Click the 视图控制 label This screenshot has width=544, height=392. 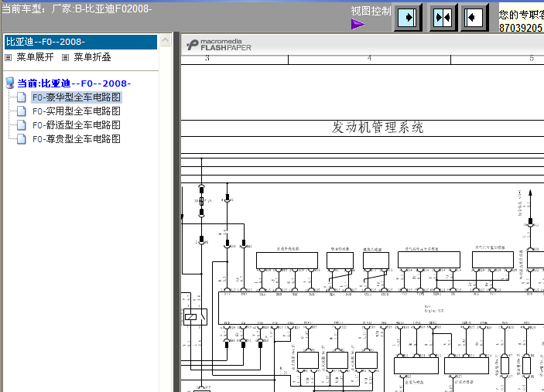(371, 11)
